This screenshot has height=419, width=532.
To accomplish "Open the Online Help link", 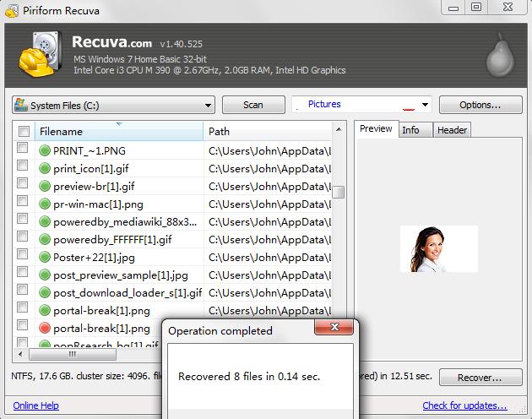I will [x=36, y=405].
